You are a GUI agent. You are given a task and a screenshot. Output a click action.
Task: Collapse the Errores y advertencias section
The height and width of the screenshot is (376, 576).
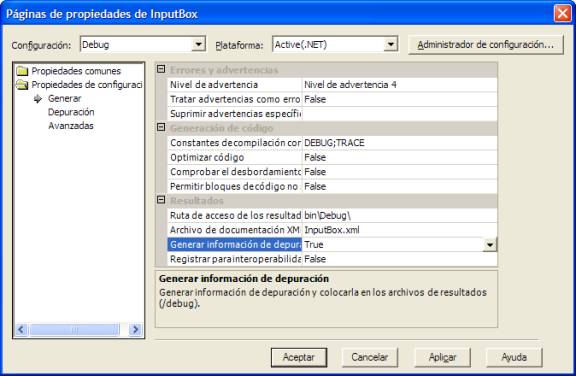[x=161, y=69]
